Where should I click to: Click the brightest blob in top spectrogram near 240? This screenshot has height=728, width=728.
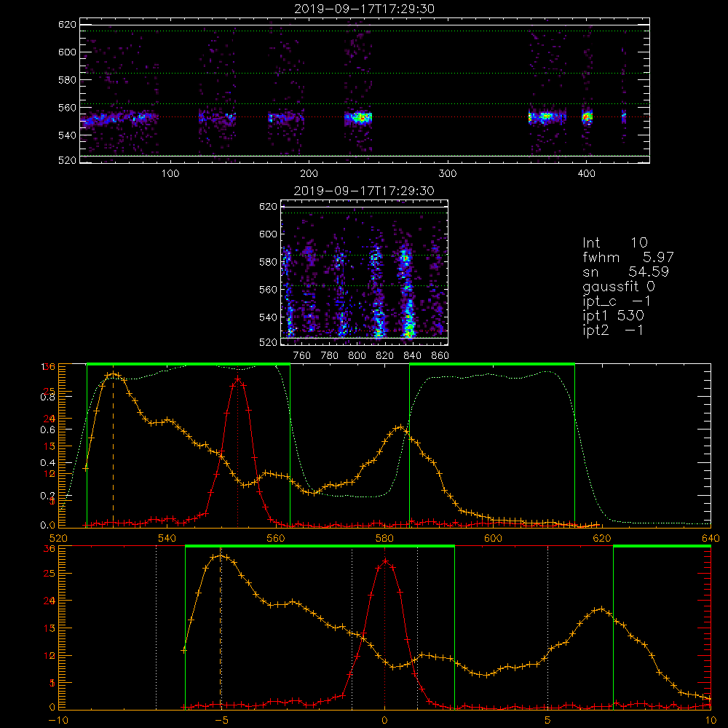point(360,117)
